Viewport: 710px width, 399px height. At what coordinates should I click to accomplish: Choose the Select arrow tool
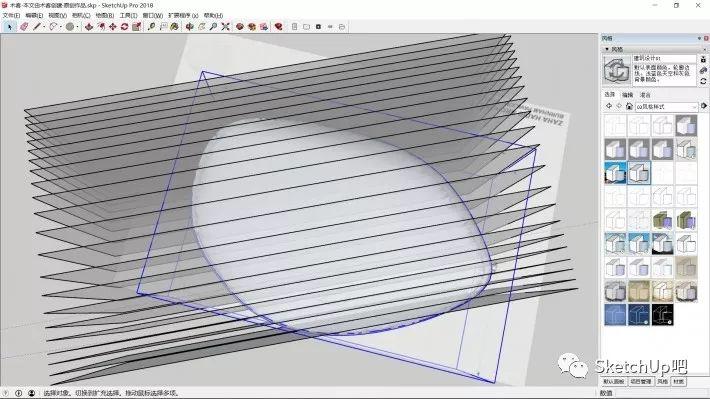10,27
